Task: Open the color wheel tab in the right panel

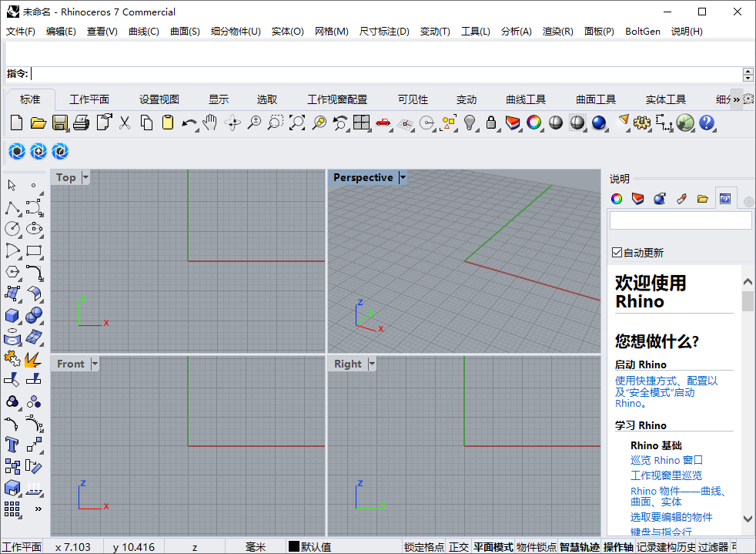Action: (x=617, y=198)
